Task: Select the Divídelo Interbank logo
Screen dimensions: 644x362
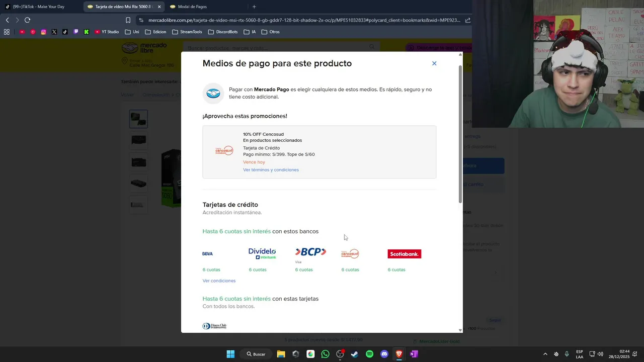Action: pos(262,253)
